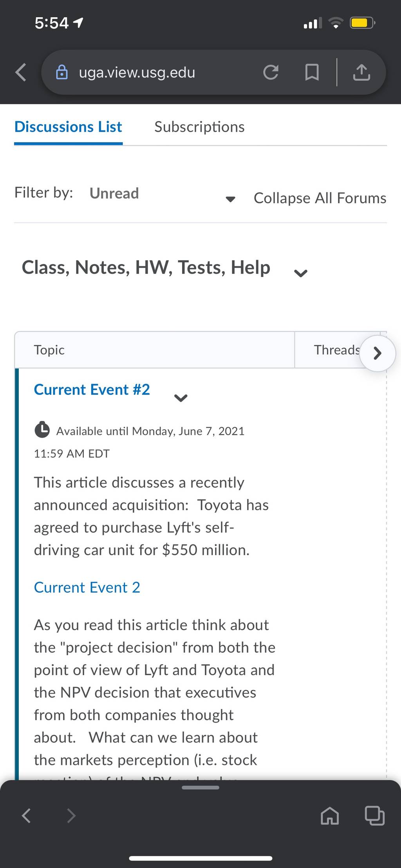The height and width of the screenshot is (868, 401).
Task: Collapse the Class, Notes, HW, Tests, Help forum
Action: click(x=300, y=273)
